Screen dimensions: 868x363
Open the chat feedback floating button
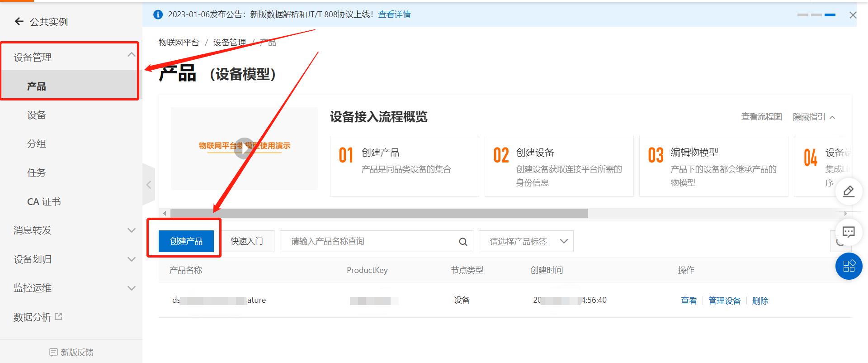[x=849, y=232]
